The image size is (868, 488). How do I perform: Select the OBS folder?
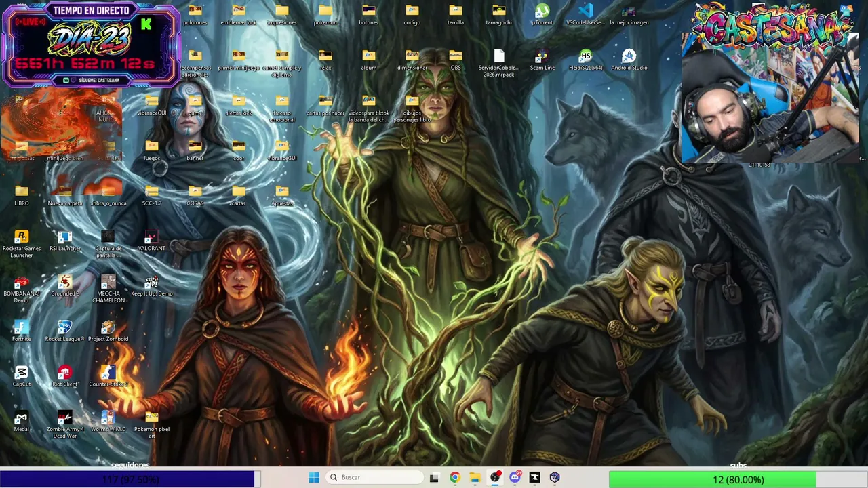click(456, 60)
